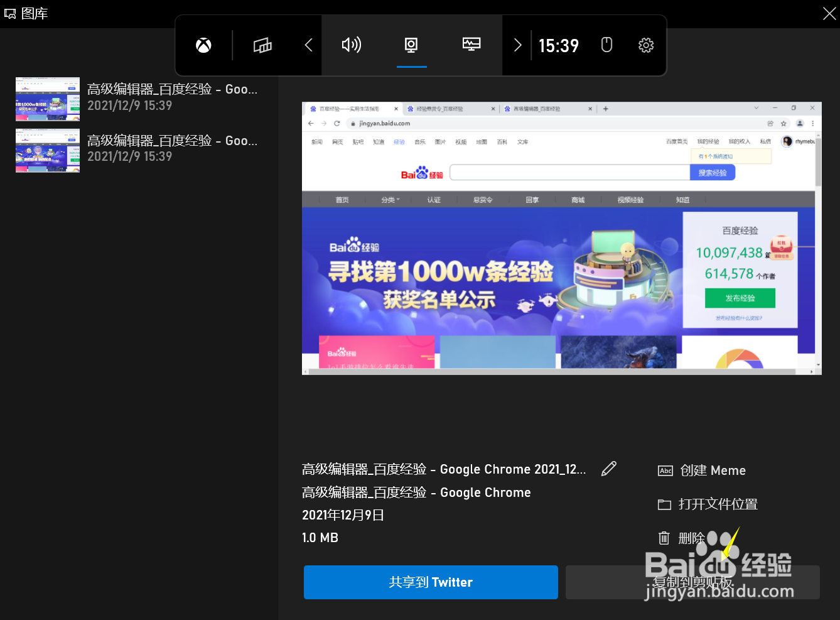Click the large screenshot preview image
Image resolution: width=840 pixels, height=620 pixels.
pyautogui.click(x=562, y=239)
